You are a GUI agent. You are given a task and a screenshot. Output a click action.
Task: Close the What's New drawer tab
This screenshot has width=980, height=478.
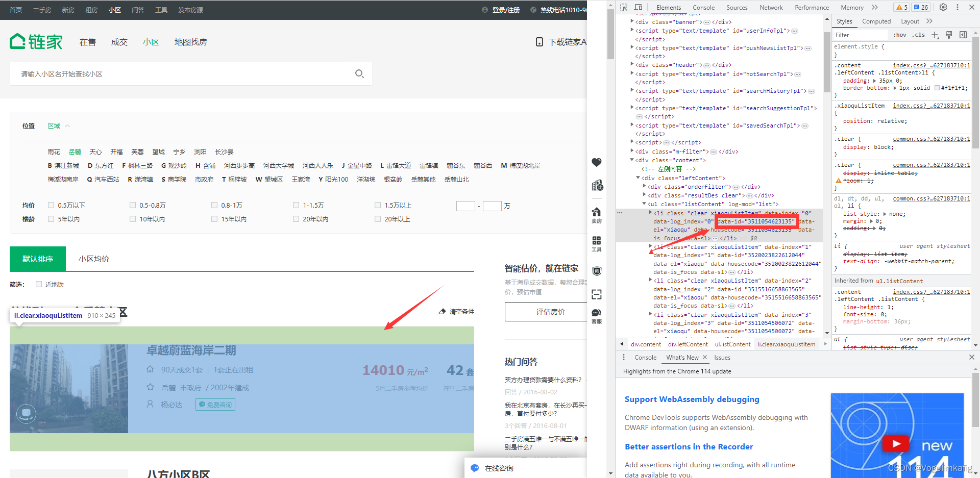click(x=705, y=357)
